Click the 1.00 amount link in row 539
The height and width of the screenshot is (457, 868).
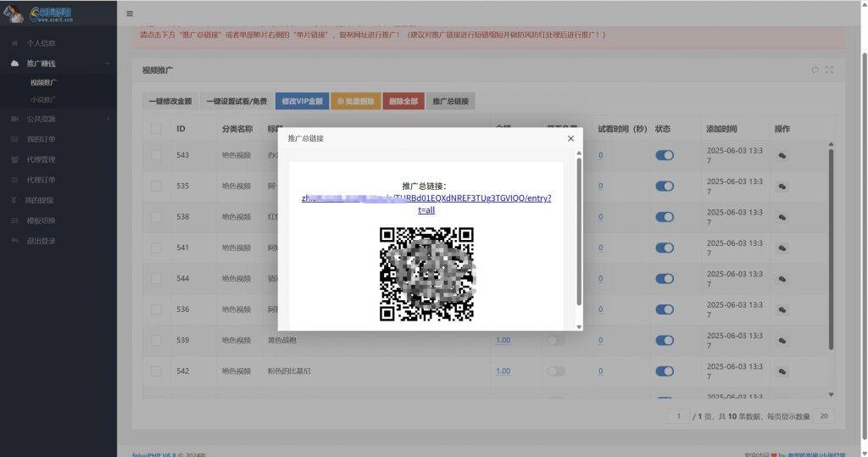point(504,341)
